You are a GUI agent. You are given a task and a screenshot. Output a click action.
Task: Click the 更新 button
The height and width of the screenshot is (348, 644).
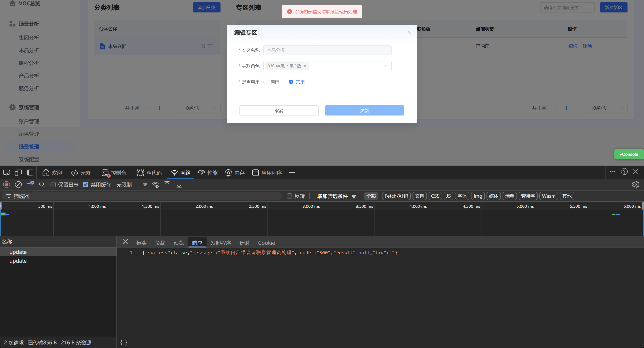364,110
